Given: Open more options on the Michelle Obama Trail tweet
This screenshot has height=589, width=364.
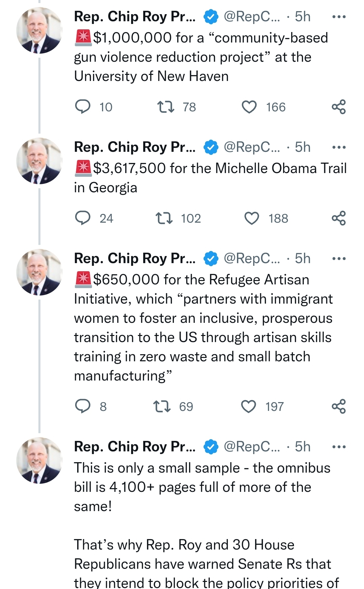Looking at the screenshot, I should 339,147.
